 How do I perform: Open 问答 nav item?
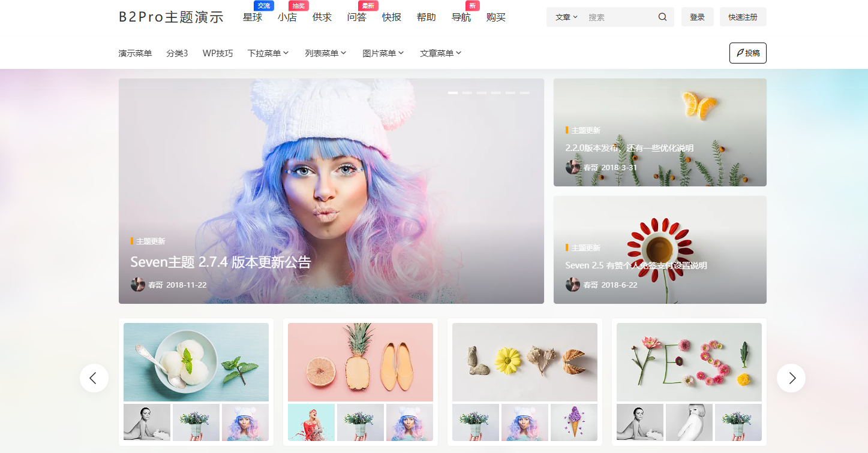[x=357, y=17]
